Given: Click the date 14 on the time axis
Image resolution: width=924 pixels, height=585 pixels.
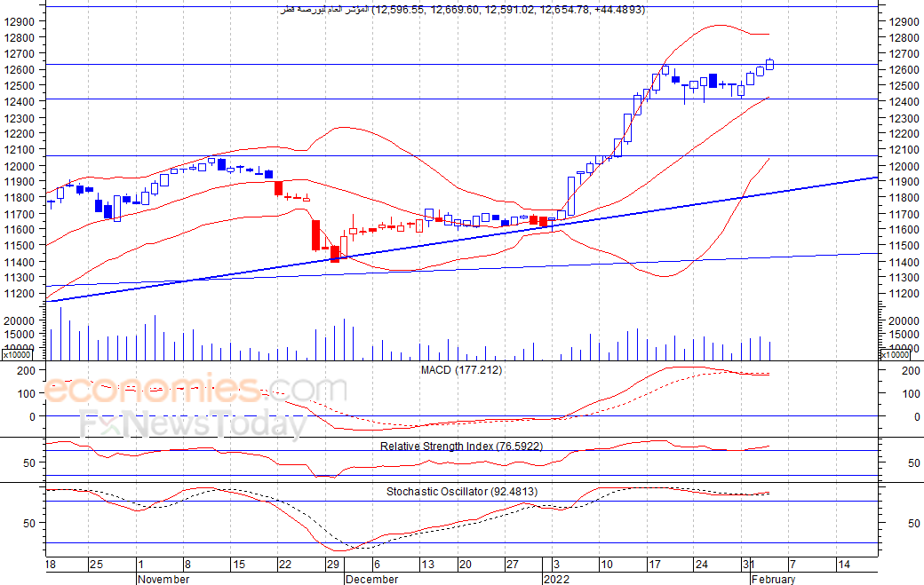Looking at the screenshot, I should (x=844, y=565).
